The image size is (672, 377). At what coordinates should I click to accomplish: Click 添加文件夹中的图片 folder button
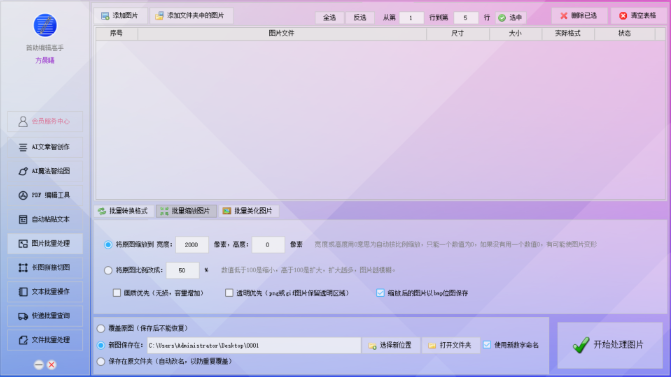[x=191, y=16]
